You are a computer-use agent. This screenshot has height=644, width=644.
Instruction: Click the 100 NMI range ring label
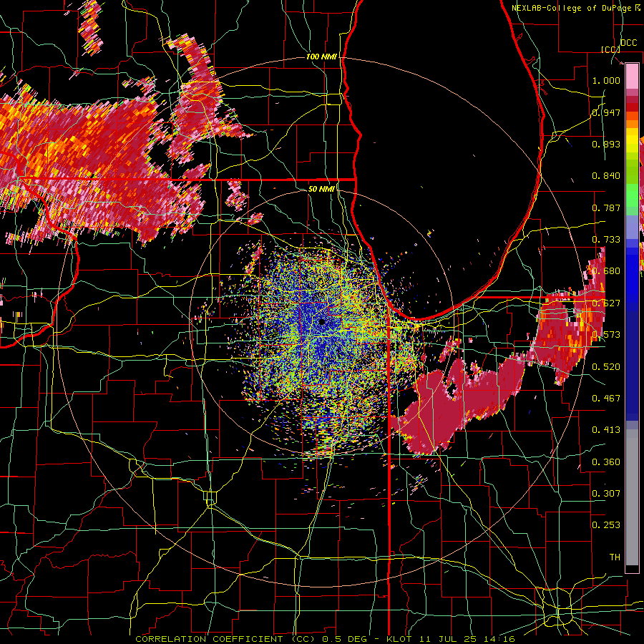[321, 57]
